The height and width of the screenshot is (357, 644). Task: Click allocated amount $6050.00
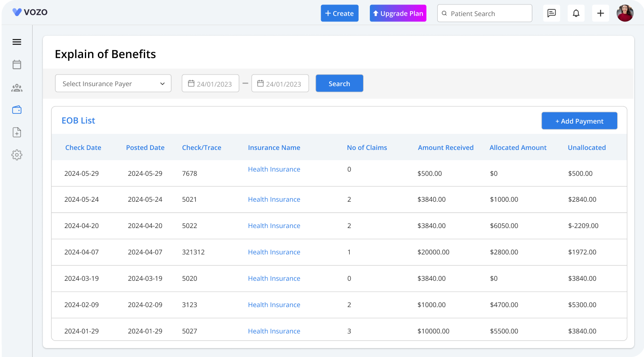(504, 226)
